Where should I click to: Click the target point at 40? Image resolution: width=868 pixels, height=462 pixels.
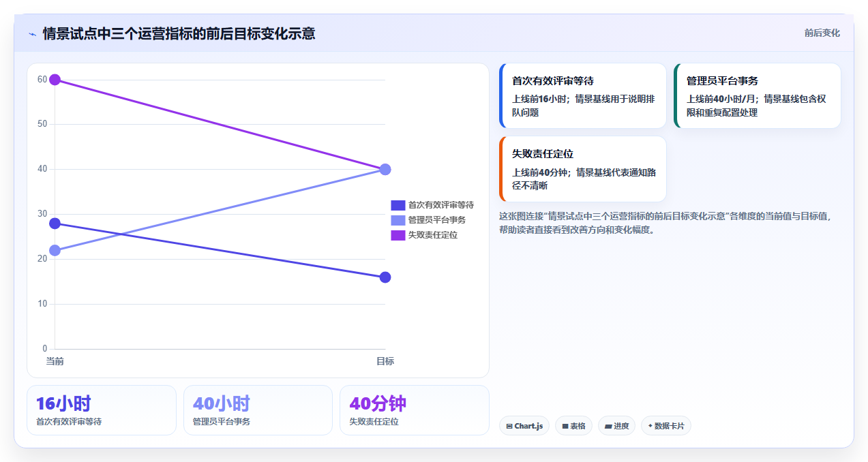pyautogui.click(x=385, y=169)
